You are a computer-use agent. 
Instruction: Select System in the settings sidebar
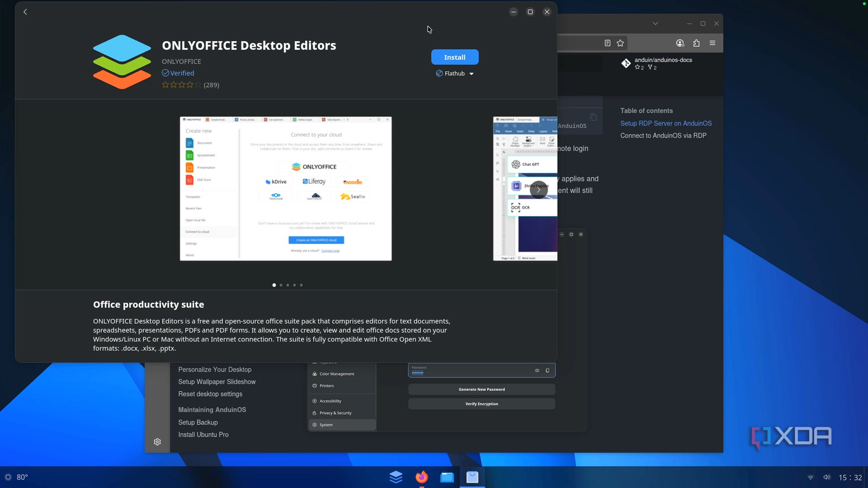(342, 424)
